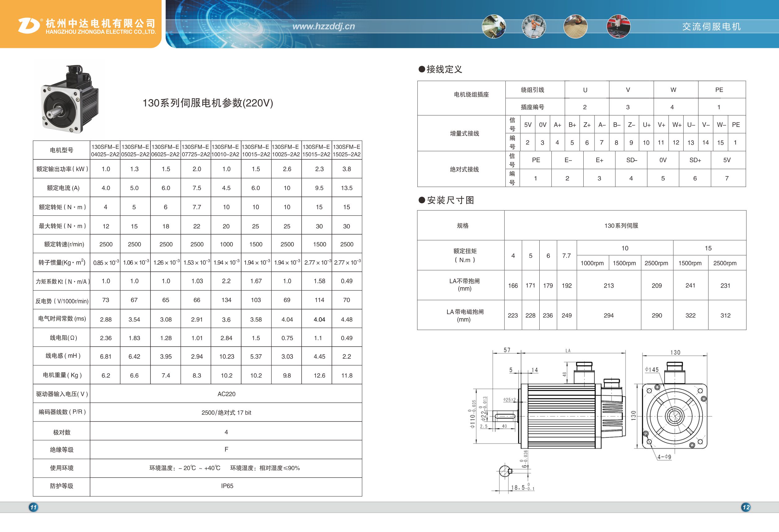Viewport: 779px width, 532px height.
Task: Click the LA不带抱闸 value 241
Action: click(x=690, y=285)
